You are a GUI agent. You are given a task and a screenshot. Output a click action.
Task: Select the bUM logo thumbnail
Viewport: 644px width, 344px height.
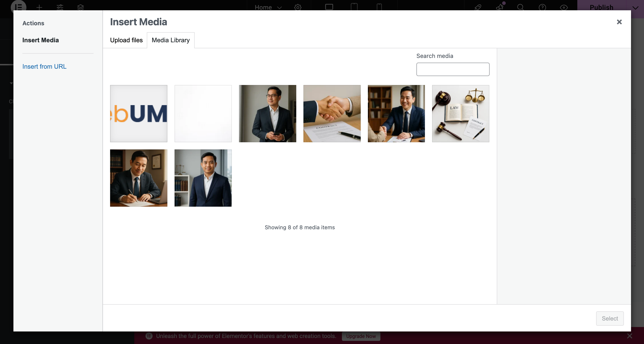click(x=139, y=114)
